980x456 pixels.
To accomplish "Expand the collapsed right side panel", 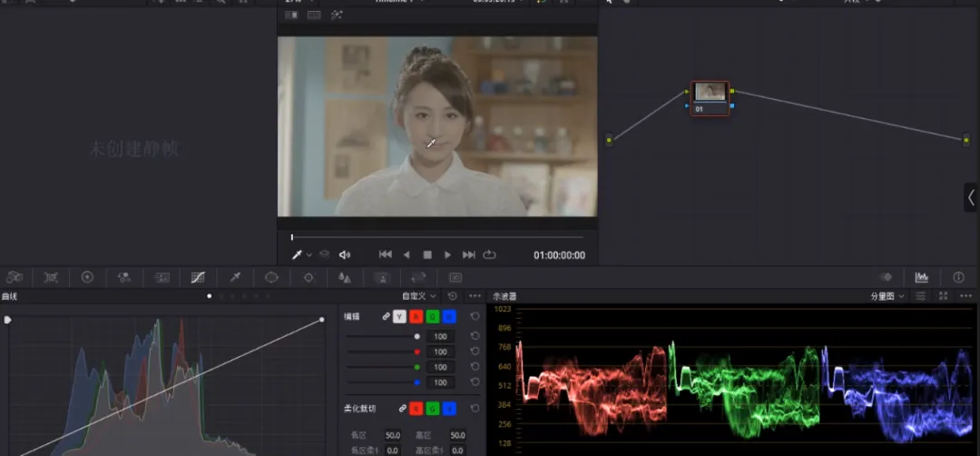I will (971, 198).
